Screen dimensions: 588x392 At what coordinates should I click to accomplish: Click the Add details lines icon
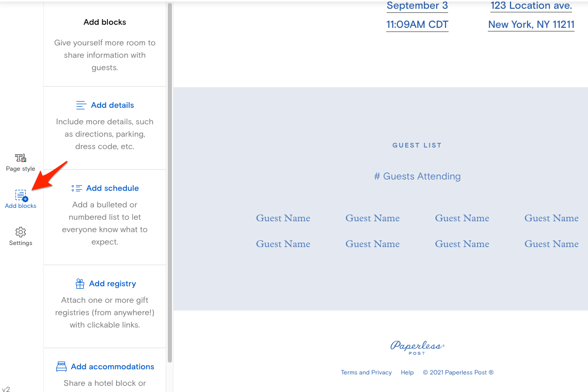click(x=81, y=105)
